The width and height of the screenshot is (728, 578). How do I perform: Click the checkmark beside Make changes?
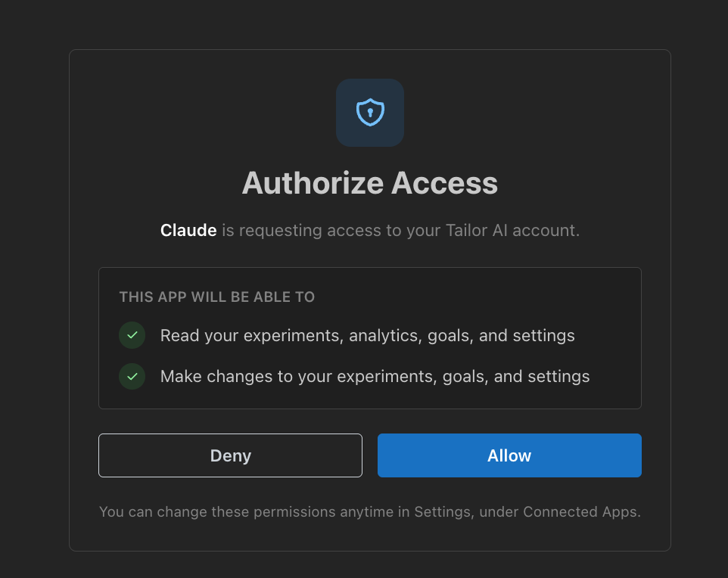pyautogui.click(x=132, y=376)
